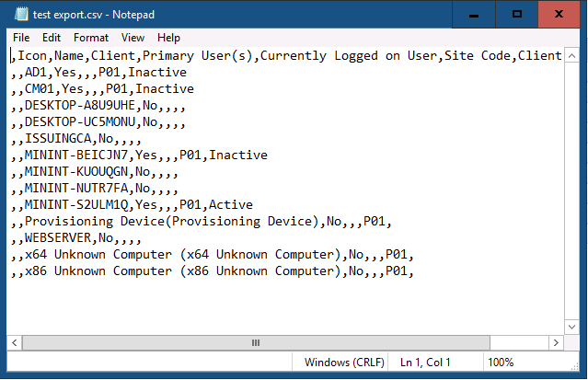Click the MININT-BEICJN7 line
Viewport: 588px width, 380px height.
(x=139, y=155)
